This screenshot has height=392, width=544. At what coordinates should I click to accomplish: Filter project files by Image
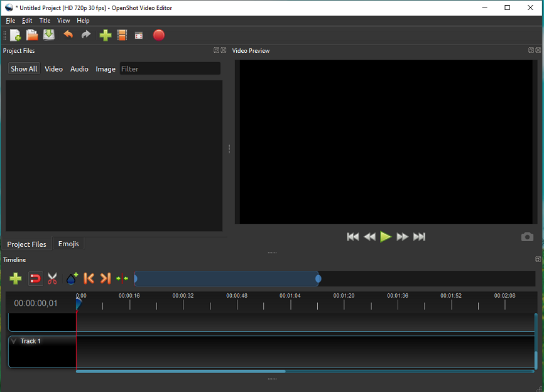tap(106, 68)
